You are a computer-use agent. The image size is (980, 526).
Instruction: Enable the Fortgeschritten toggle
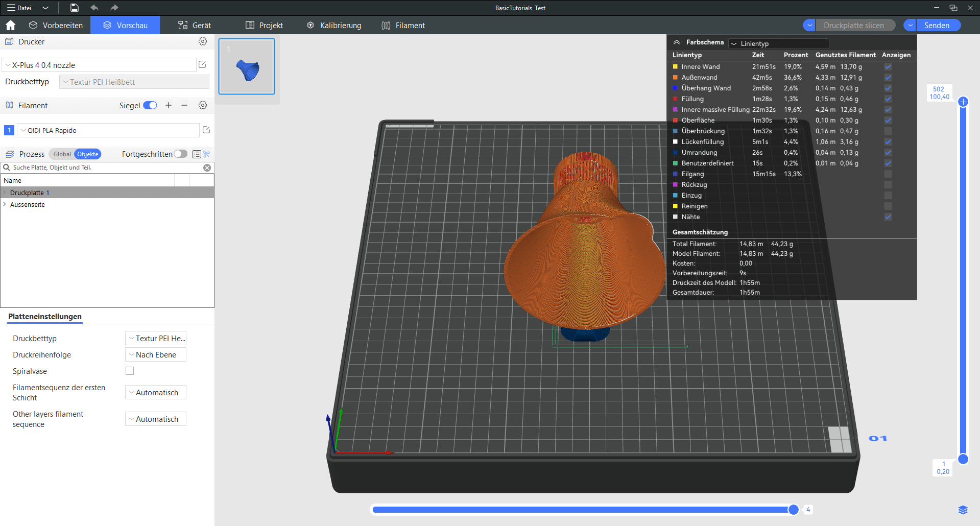[x=180, y=154]
